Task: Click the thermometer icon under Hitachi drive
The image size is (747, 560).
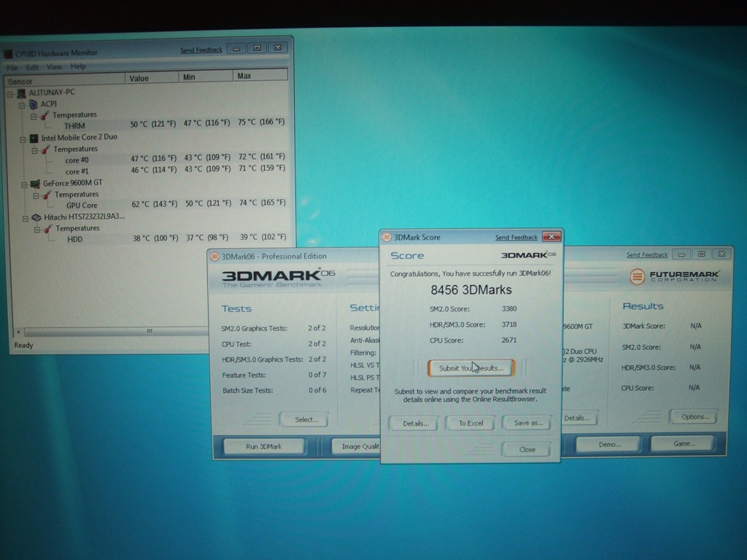Action: (47, 229)
